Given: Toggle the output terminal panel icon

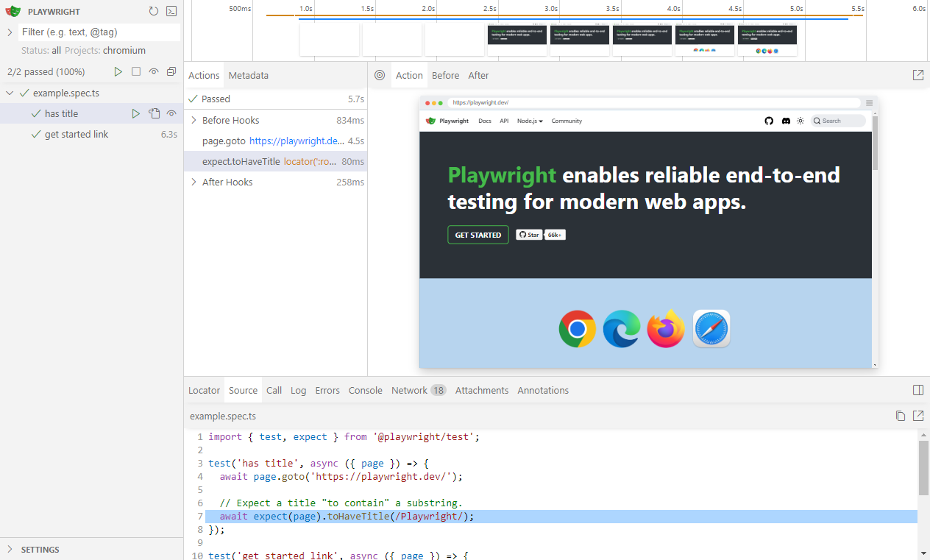Looking at the screenshot, I should pos(171,11).
